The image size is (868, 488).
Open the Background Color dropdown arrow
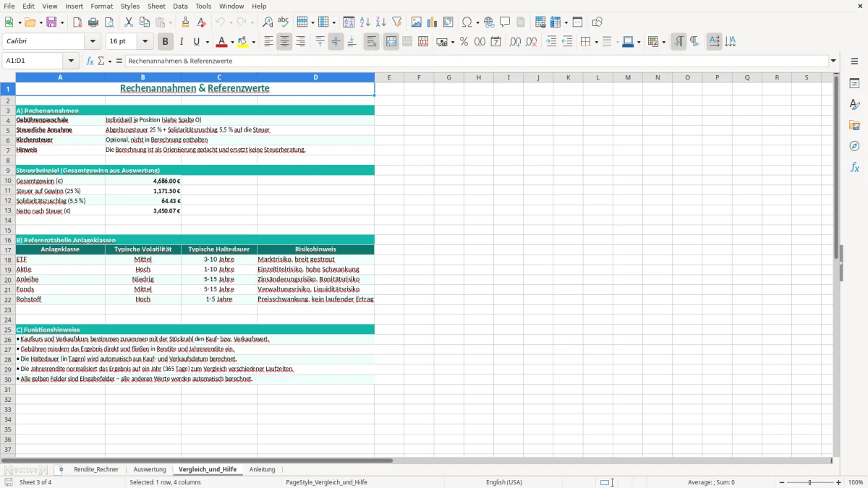point(254,42)
